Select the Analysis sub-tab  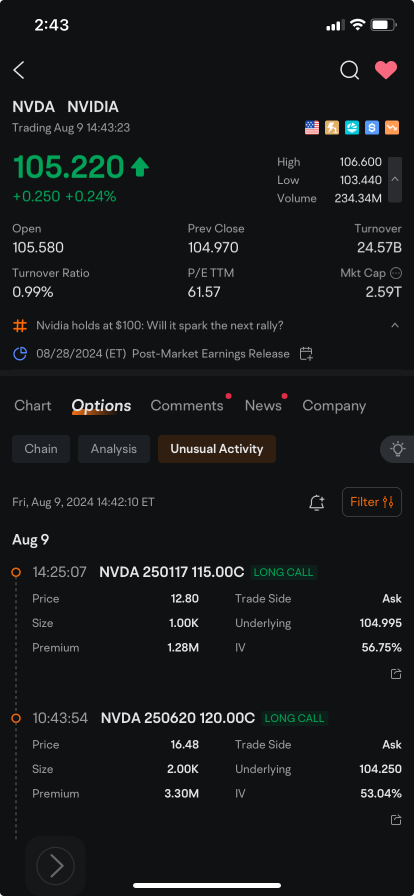[x=114, y=449]
